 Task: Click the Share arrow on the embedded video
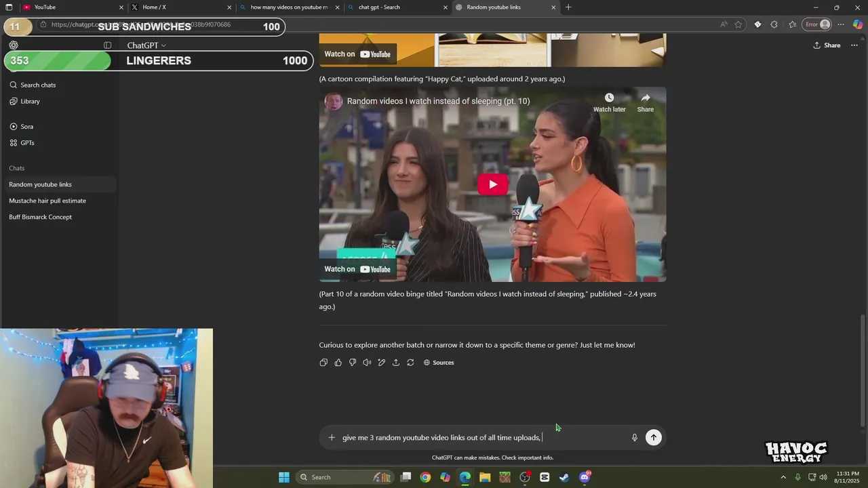point(646,102)
